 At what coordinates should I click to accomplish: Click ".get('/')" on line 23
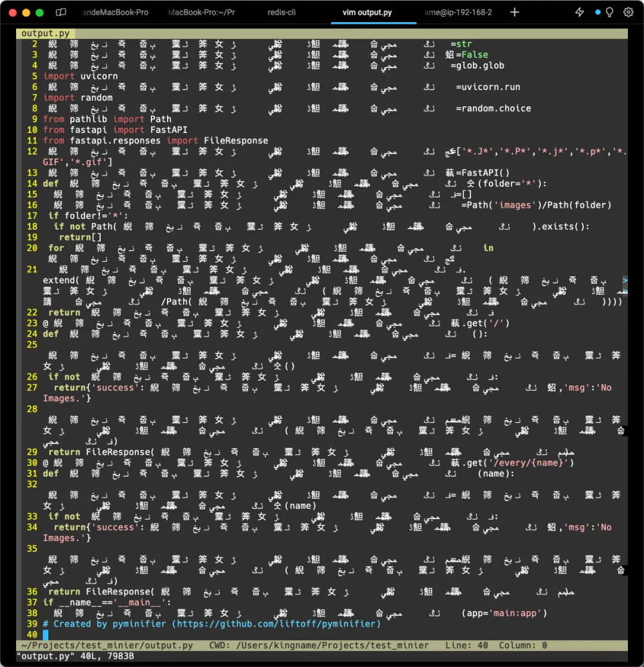[x=485, y=323]
